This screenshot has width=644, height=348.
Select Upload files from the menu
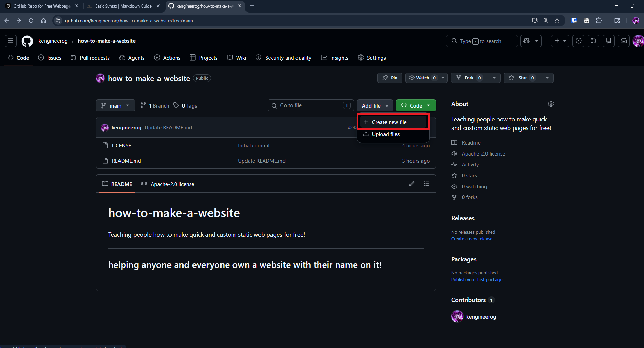point(393,134)
